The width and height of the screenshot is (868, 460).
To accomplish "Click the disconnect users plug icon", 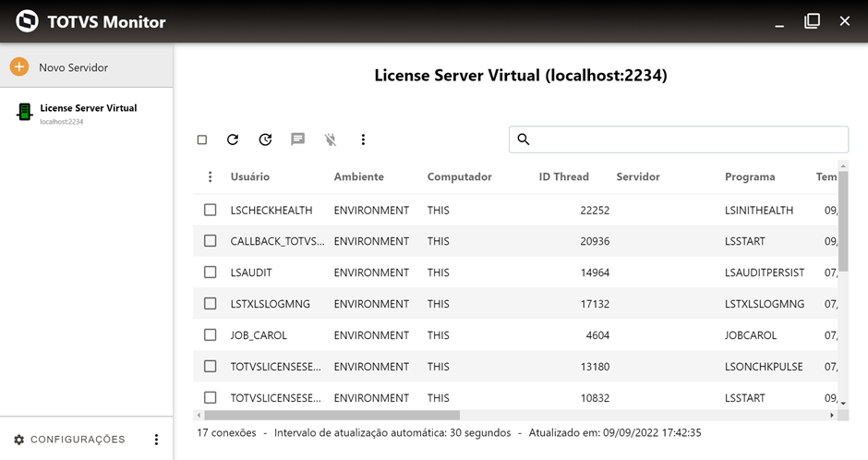I will (331, 139).
